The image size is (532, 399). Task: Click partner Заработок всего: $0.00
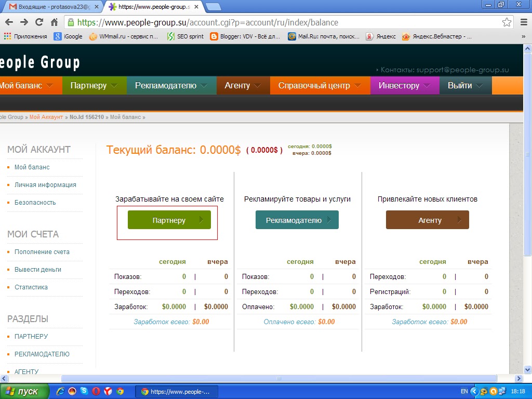[x=171, y=322]
